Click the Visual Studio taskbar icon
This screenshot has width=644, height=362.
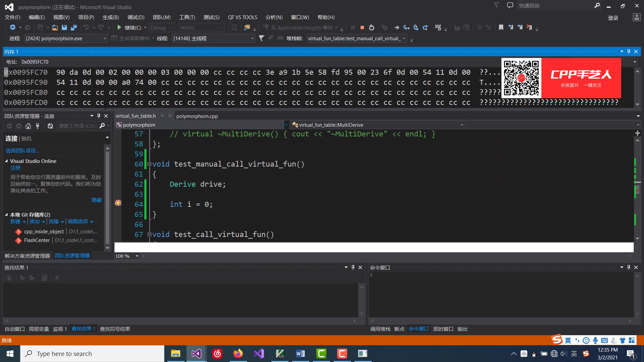[x=196, y=353]
